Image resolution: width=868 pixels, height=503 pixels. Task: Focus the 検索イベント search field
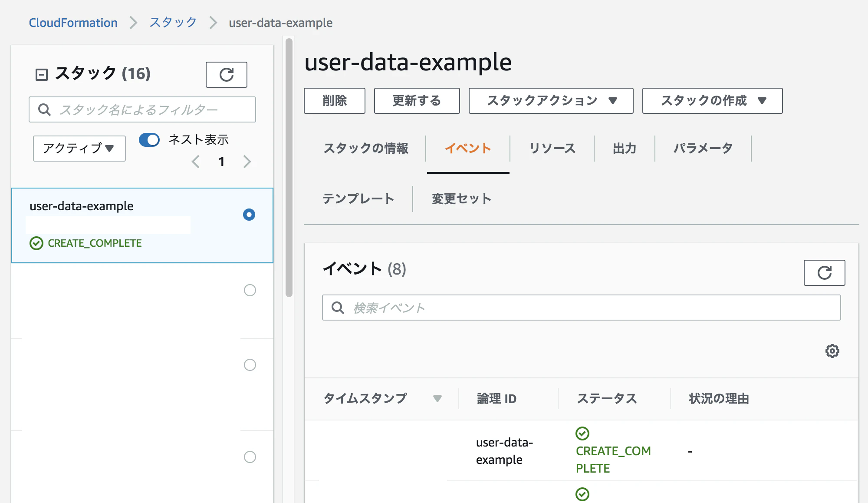(x=581, y=308)
